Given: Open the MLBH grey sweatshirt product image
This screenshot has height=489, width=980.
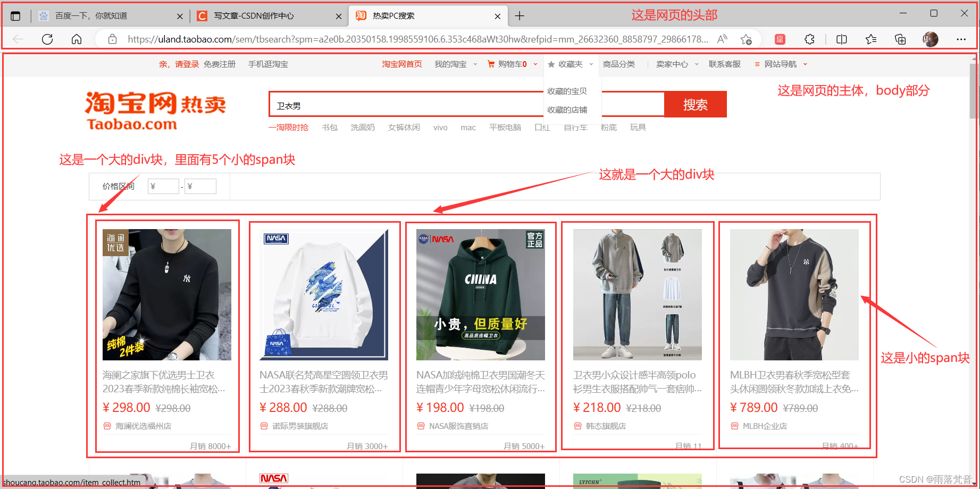Looking at the screenshot, I should [x=794, y=294].
